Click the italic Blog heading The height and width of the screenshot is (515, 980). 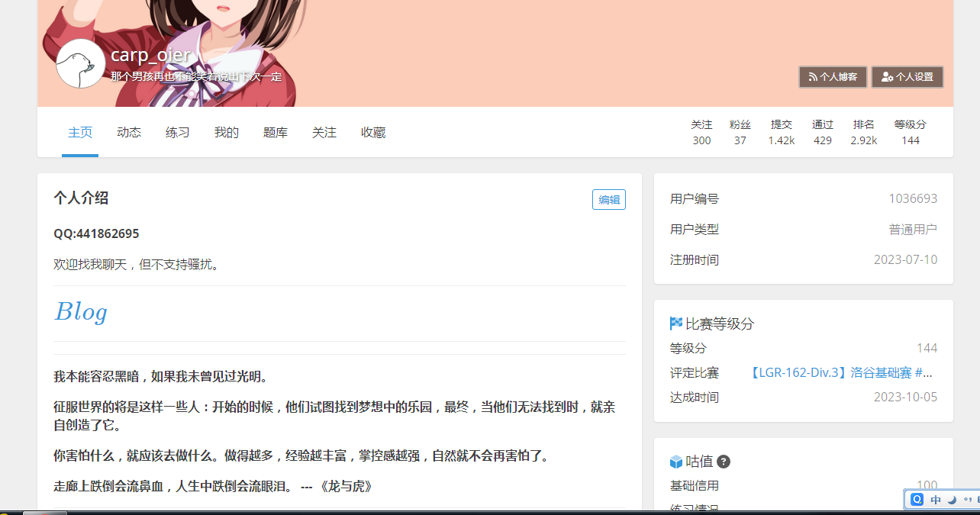pyautogui.click(x=80, y=311)
